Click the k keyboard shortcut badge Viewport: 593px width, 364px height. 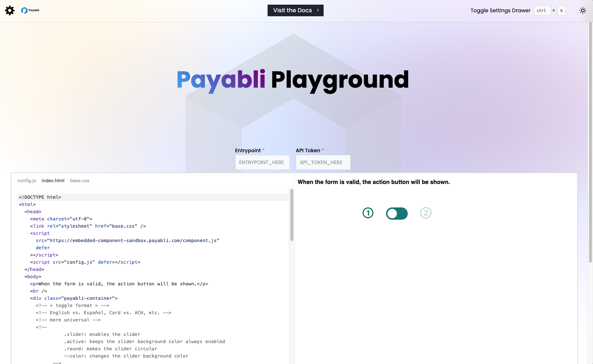coord(561,10)
